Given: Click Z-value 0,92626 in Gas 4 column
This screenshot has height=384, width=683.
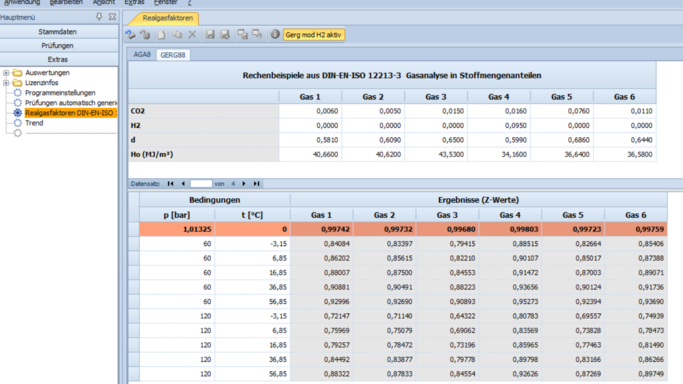Looking at the screenshot, I should [510, 374].
